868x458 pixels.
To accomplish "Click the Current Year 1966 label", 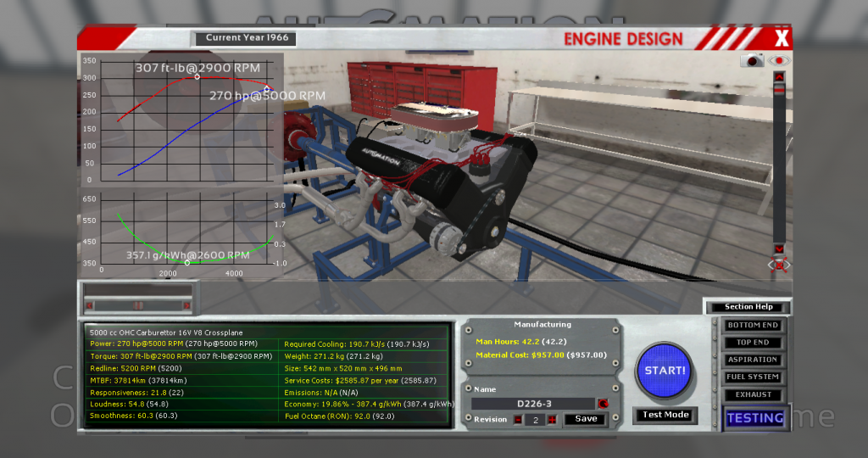I will [x=247, y=37].
